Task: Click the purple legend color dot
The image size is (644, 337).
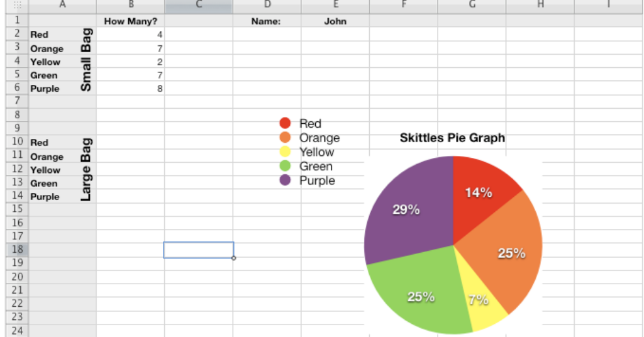Action: tap(285, 180)
